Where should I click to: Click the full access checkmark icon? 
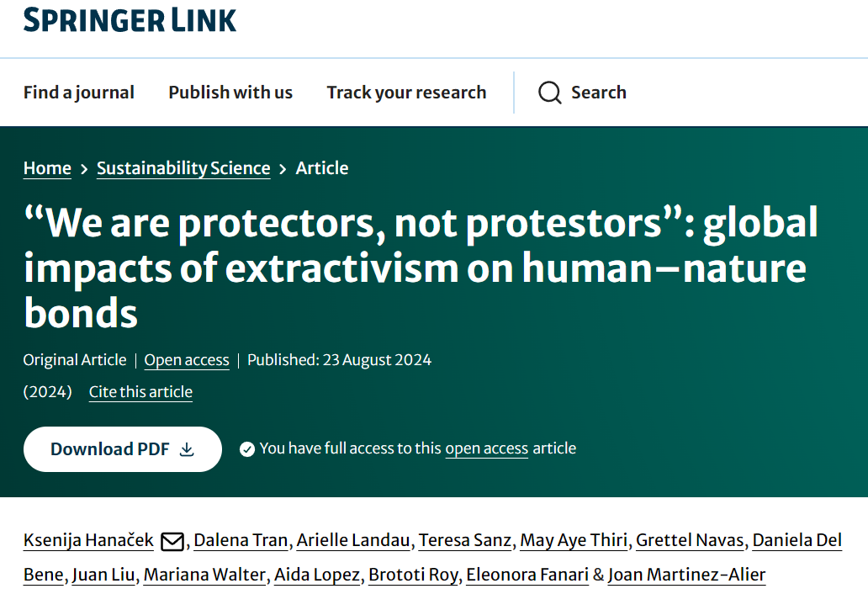[x=247, y=449]
